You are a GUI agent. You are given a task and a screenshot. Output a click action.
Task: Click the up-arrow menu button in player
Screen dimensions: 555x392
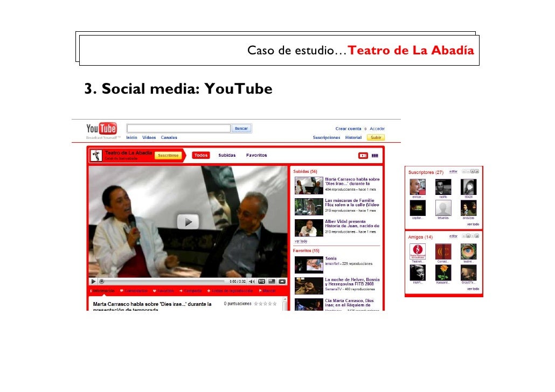(282, 282)
